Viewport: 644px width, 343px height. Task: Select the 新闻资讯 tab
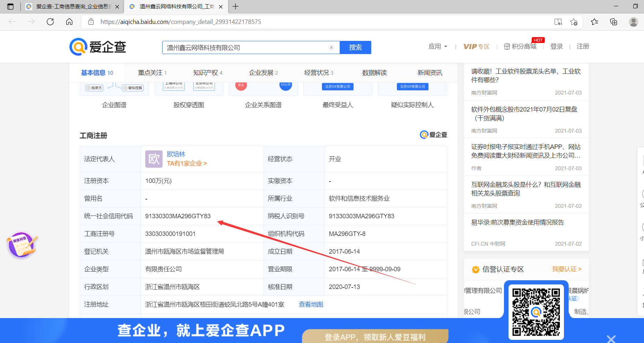pyautogui.click(x=430, y=73)
